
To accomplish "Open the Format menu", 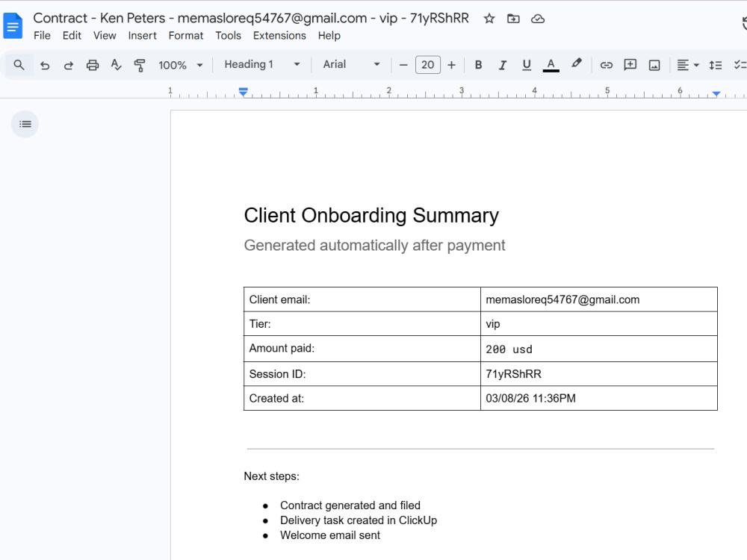I will [186, 36].
